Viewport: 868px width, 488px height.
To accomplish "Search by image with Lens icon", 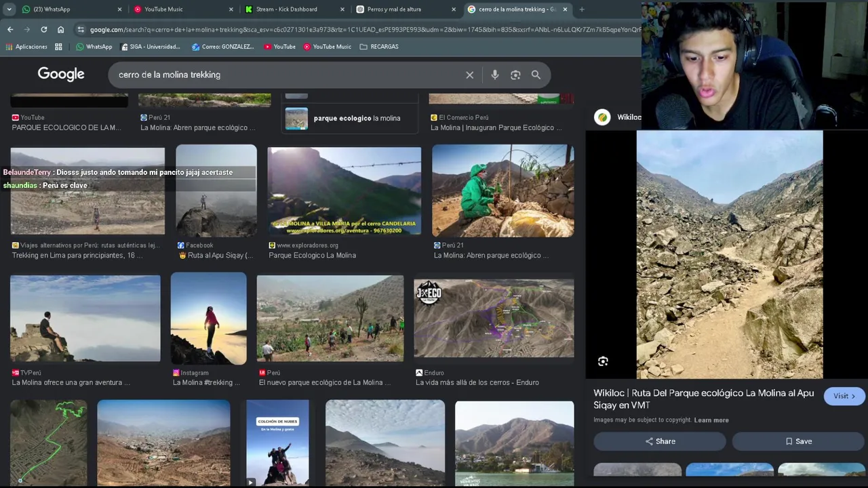I will tap(515, 75).
